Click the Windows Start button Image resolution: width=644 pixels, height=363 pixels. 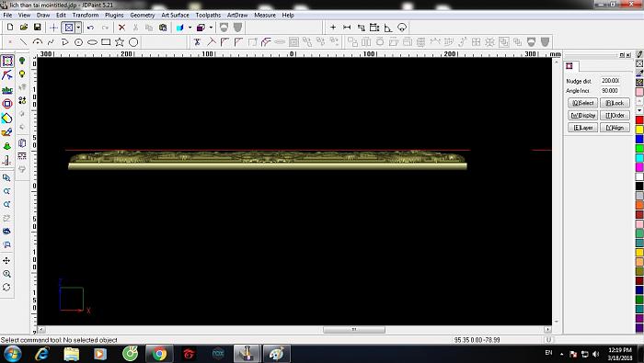[12, 354]
